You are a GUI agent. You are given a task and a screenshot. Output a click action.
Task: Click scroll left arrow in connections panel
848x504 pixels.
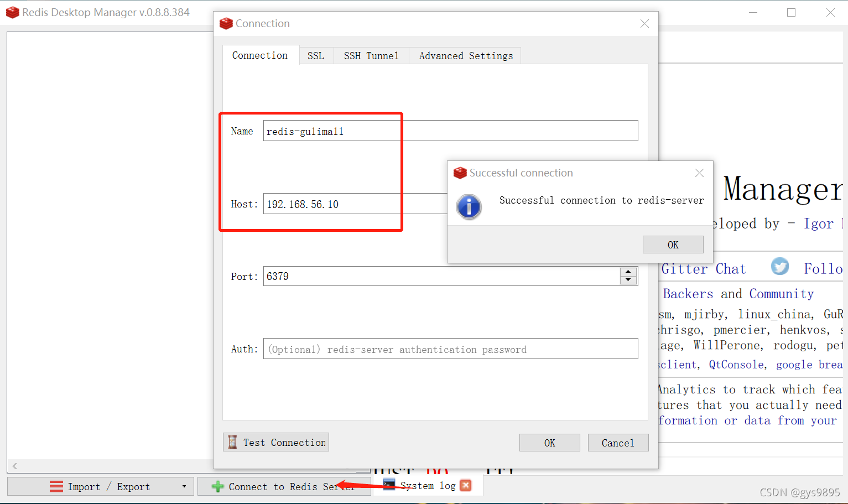(15, 466)
